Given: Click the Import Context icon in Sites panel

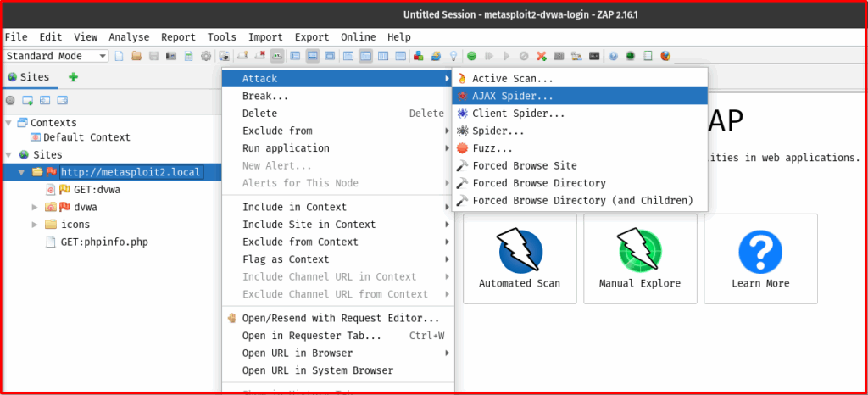Looking at the screenshot, I should pyautogui.click(x=45, y=101).
